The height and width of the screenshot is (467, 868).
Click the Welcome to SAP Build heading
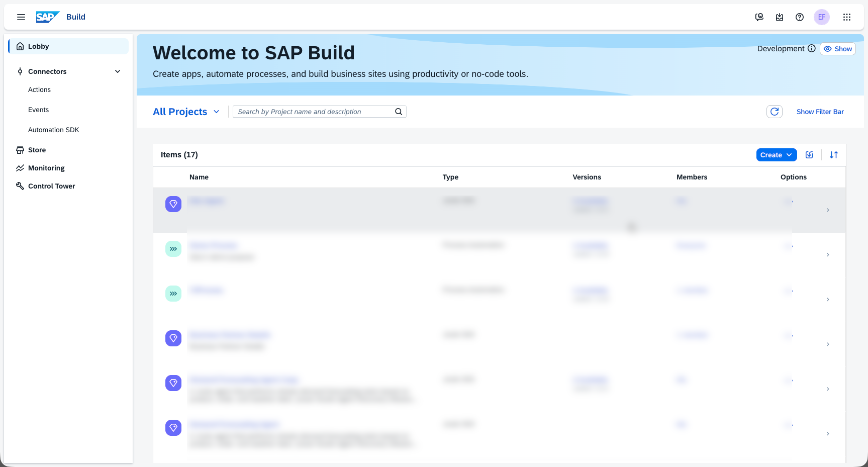coord(254,53)
